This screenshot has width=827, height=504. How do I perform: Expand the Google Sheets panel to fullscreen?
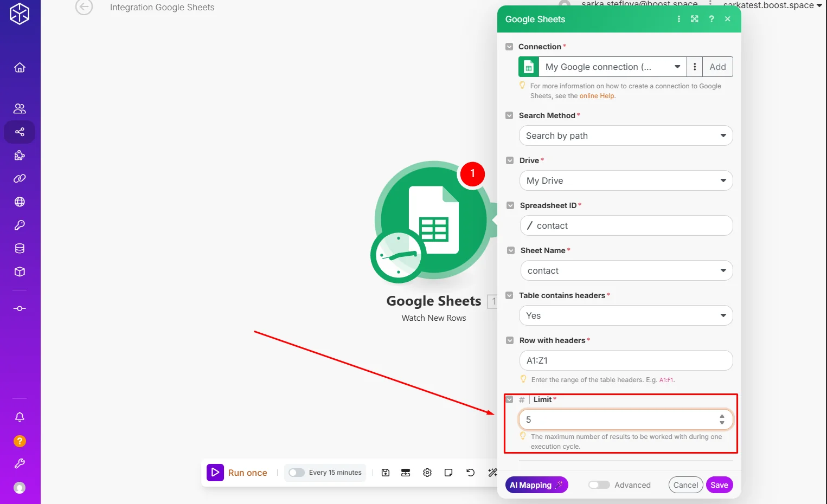coord(695,19)
